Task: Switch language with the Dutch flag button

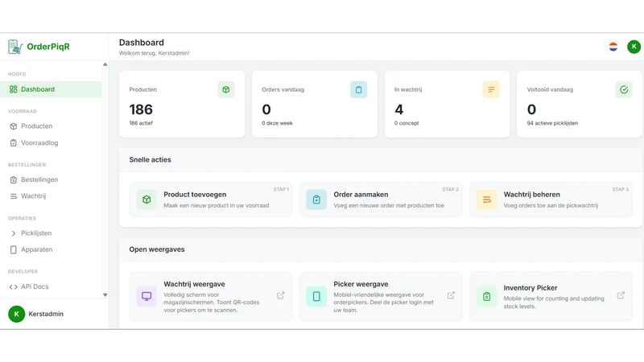Action: point(613,47)
